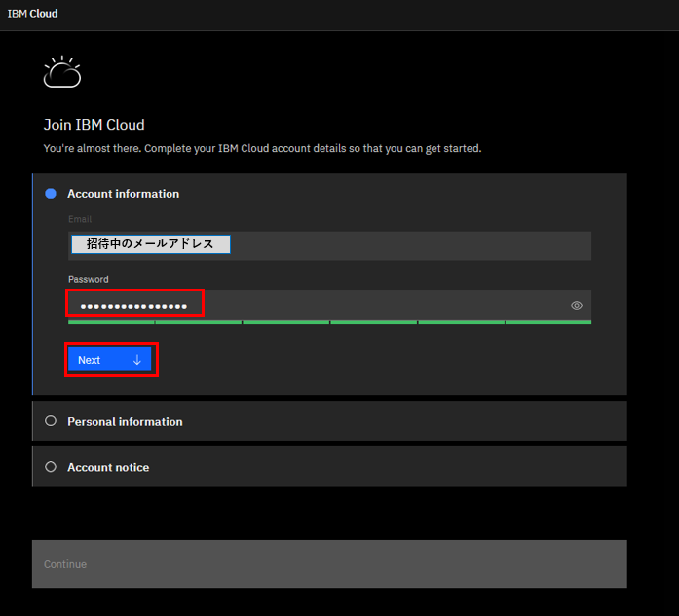The image size is (679, 616).
Task: Click the password strength meter bar
Action: (x=329, y=322)
